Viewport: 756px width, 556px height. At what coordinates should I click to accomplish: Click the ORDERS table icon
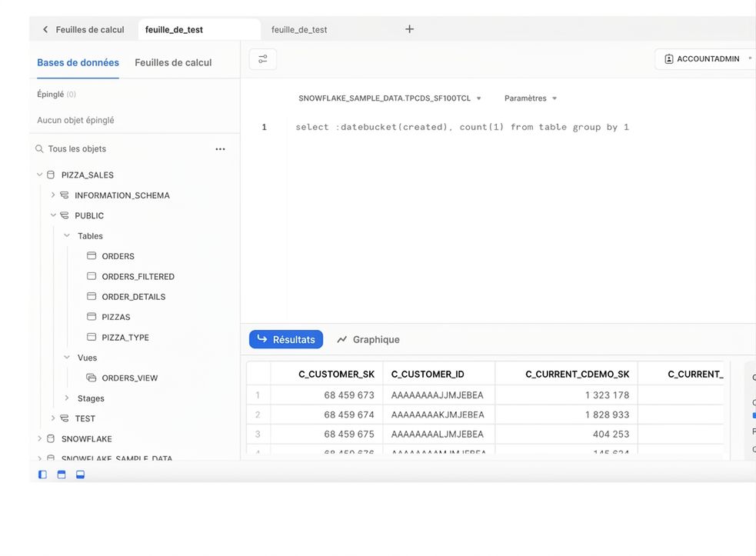(x=92, y=255)
